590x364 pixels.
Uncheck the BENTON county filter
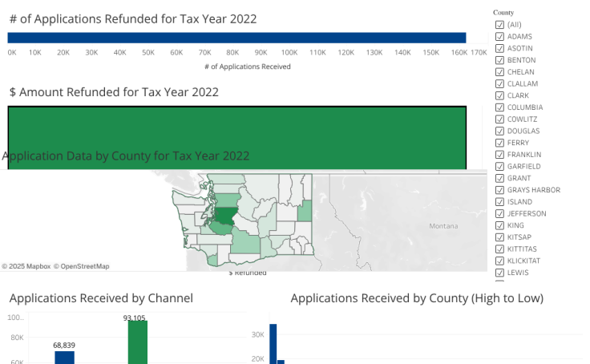499,60
